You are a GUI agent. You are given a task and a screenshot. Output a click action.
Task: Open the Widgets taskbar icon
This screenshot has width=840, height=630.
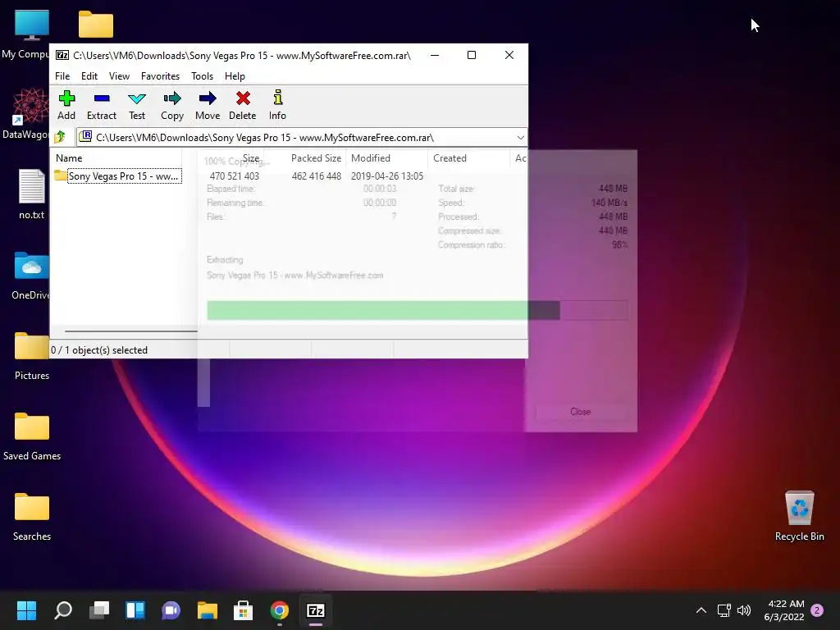point(135,610)
